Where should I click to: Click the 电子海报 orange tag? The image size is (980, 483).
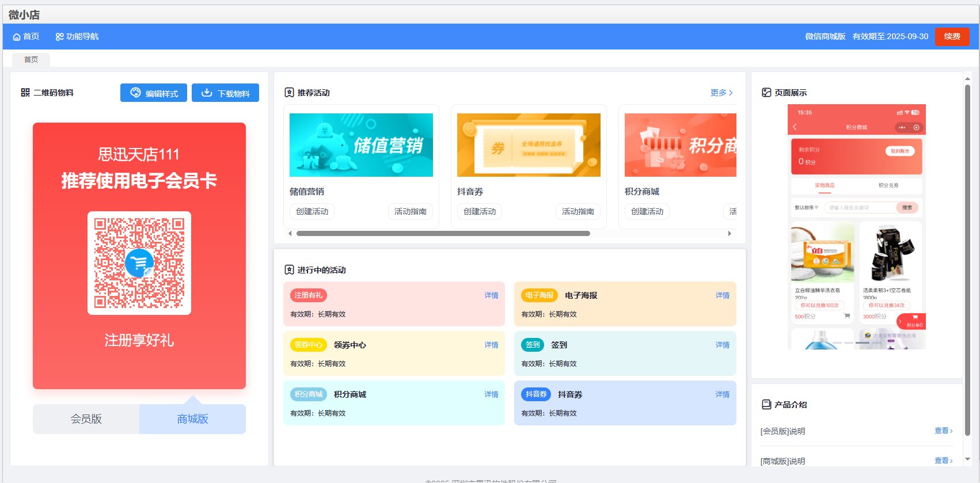[540, 295]
